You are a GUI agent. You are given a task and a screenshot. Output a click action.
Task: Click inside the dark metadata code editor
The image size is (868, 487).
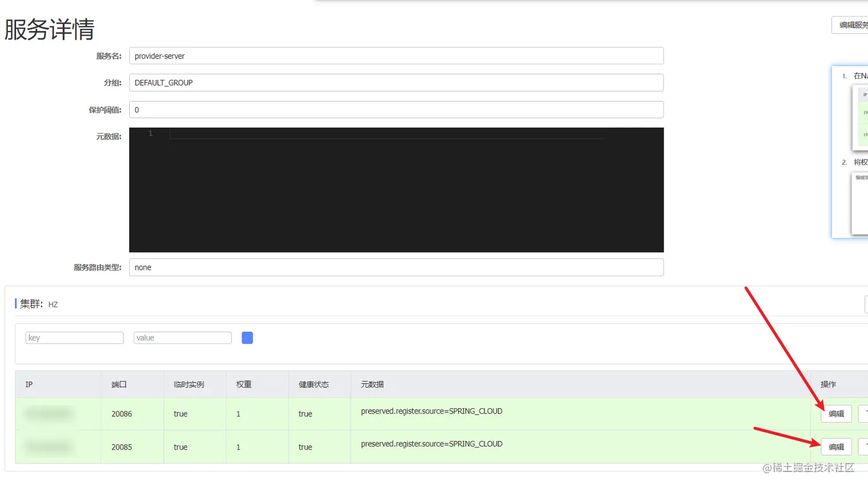click(x=396, y=190)
